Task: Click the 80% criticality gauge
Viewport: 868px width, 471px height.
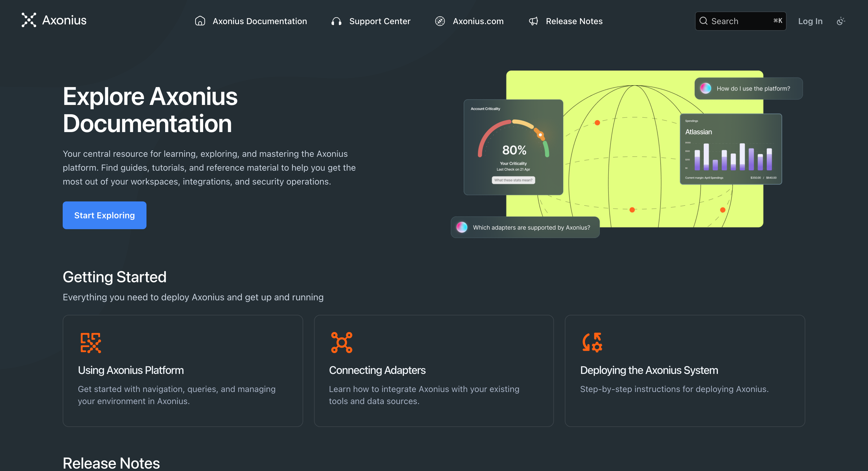Action: click(513, 147)
